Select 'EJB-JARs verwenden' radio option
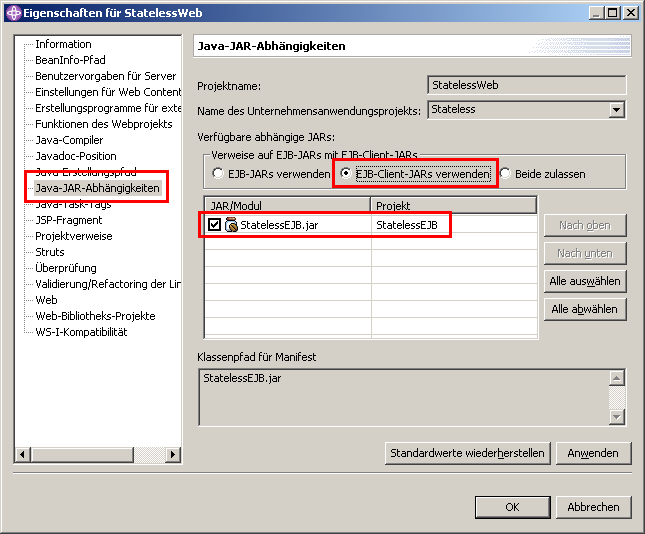Viewport: 645px width, 534px height. tap(218, 174)
